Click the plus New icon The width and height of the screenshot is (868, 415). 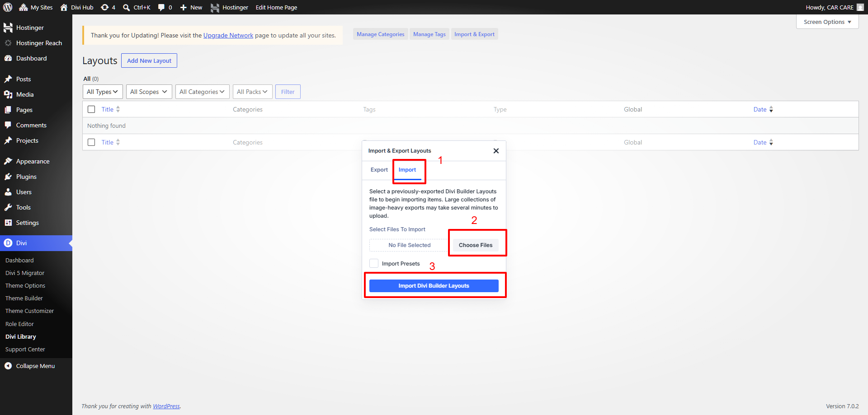[184, 7]
